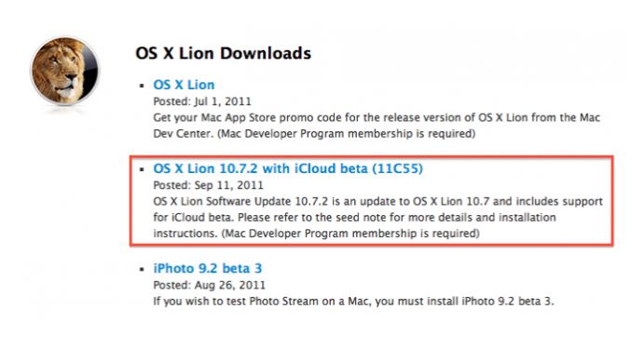Select the "Posted: Sep 11, 2011" date

point(208,185)
